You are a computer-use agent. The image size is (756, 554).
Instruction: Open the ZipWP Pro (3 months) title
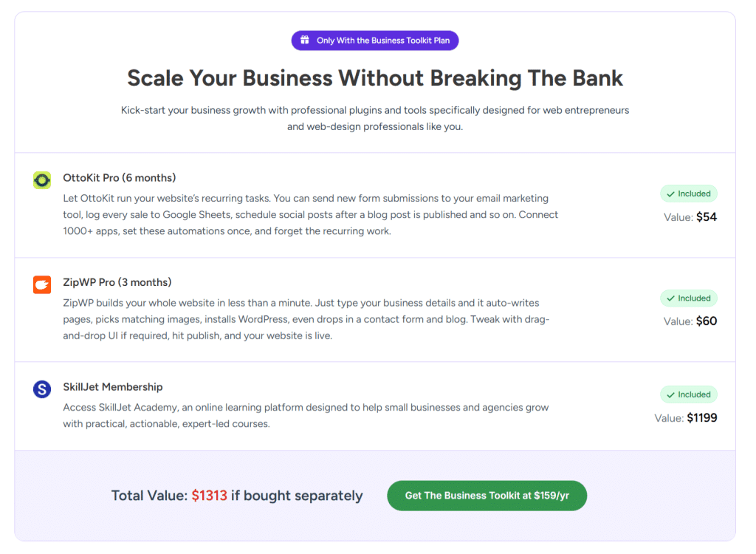[117, 282]
